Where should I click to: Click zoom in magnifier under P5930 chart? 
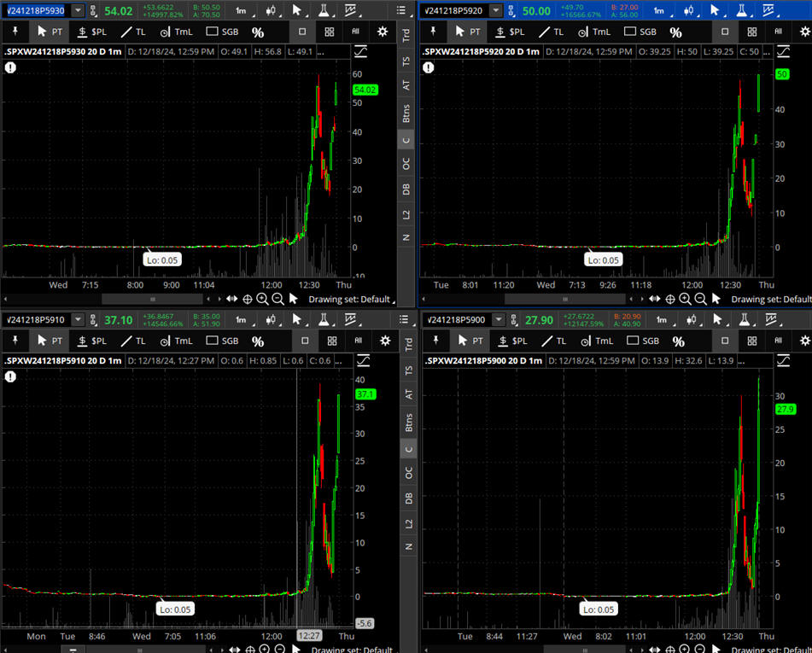point(262,299)
